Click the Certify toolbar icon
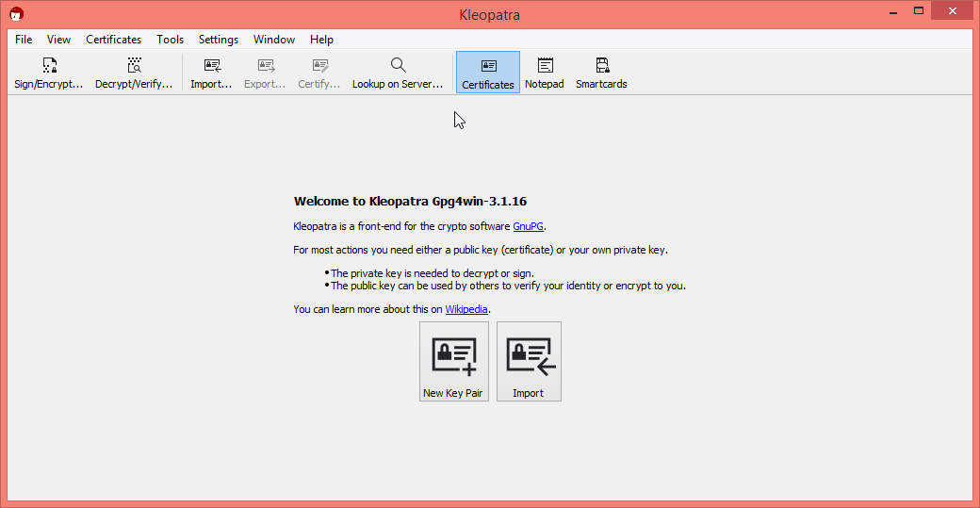Viewport: 980px width, 508px height. (x=319, y=73)
